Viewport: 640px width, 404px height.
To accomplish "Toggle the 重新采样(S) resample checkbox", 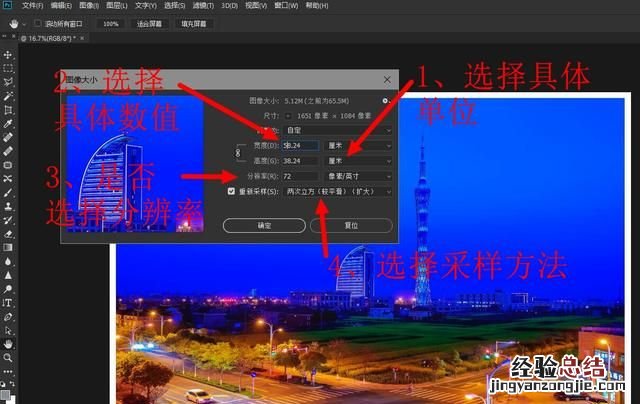I will (x=231, y=191).
